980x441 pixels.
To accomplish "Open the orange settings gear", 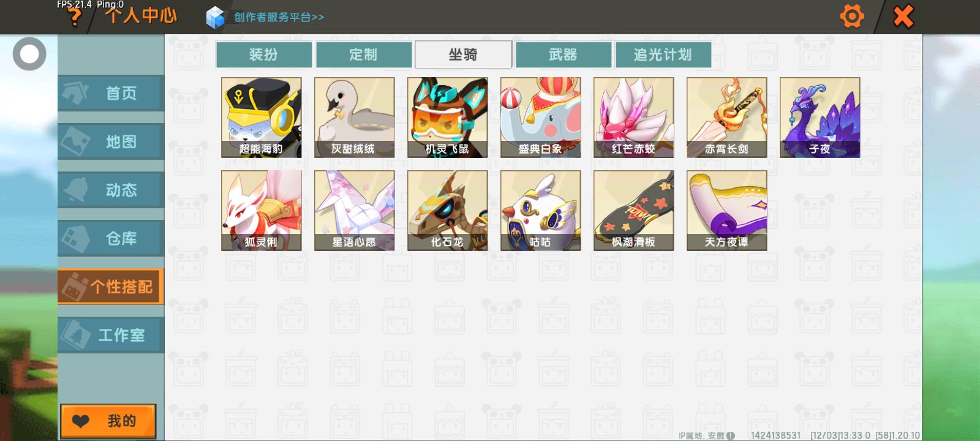I will coord(852,17).
